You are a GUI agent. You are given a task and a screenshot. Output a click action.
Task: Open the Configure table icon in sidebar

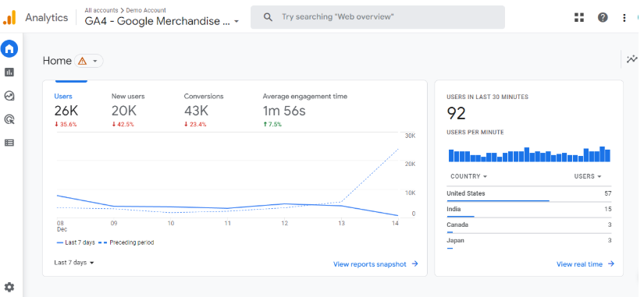click(x=9, y=143)
